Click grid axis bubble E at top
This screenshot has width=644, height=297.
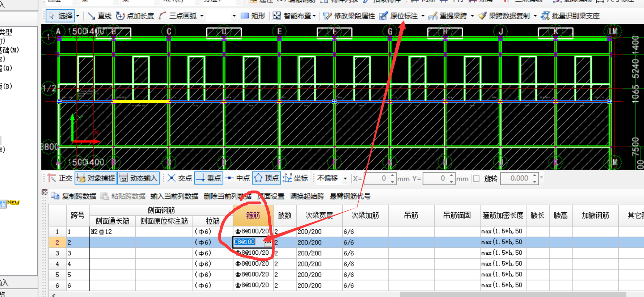279,31
